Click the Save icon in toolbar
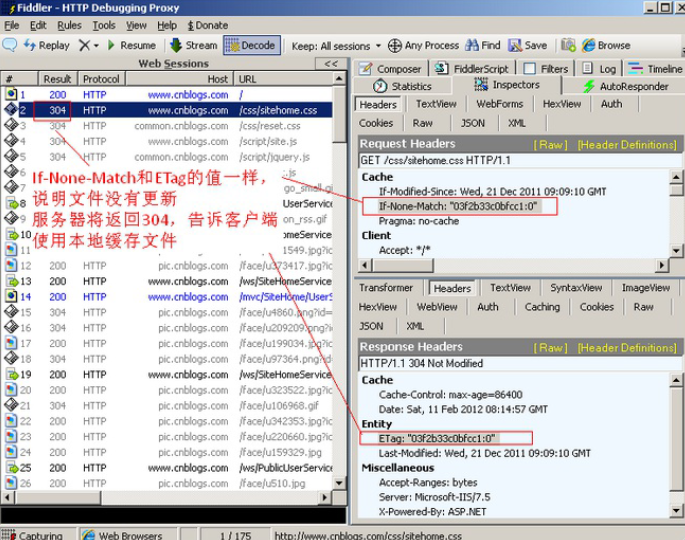Screen dimensions: 685x540 pyautogui.click(x=528, y=45)
